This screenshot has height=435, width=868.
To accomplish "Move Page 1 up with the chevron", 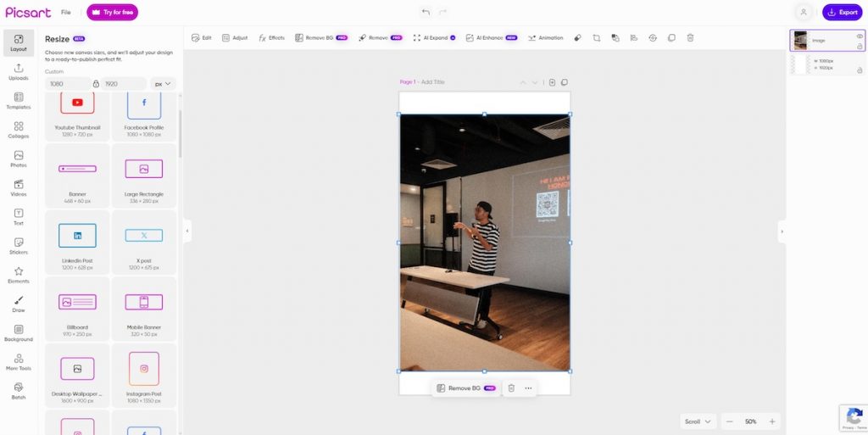I will pyautogui.click(x=522, y=82).
